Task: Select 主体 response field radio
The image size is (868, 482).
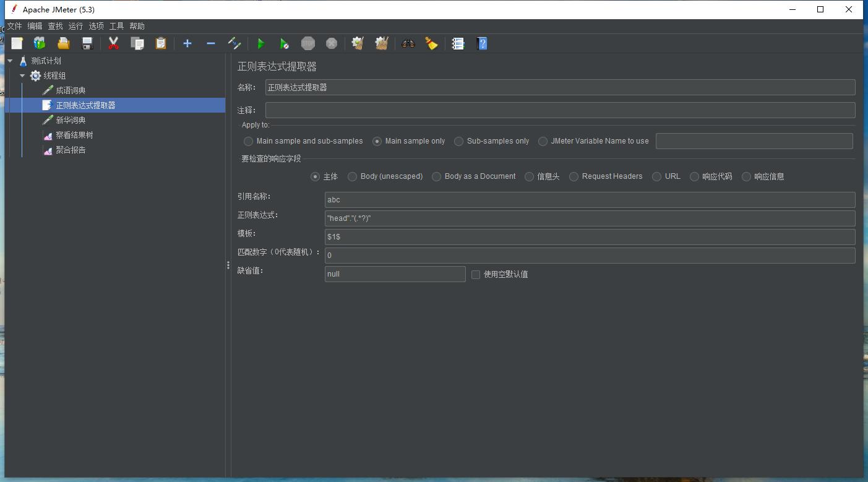Action: [315, 176]
